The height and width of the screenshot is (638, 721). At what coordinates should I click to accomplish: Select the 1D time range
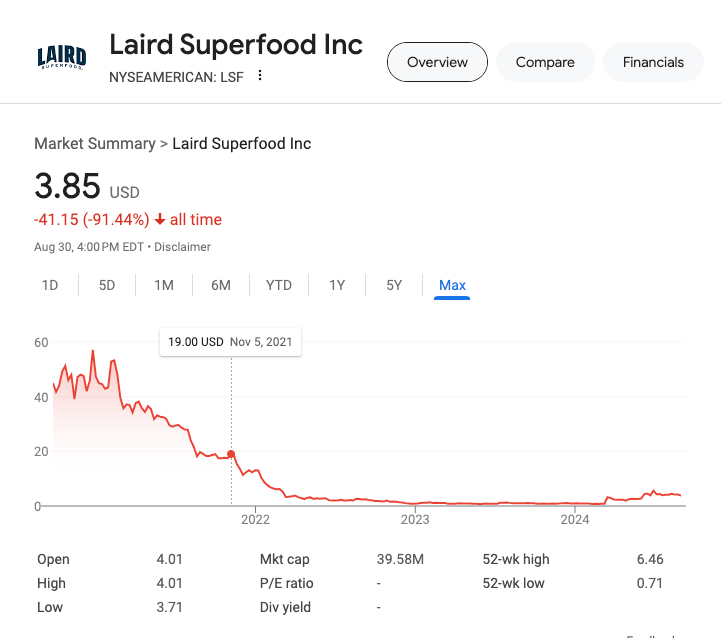click(x=50, y=285)
